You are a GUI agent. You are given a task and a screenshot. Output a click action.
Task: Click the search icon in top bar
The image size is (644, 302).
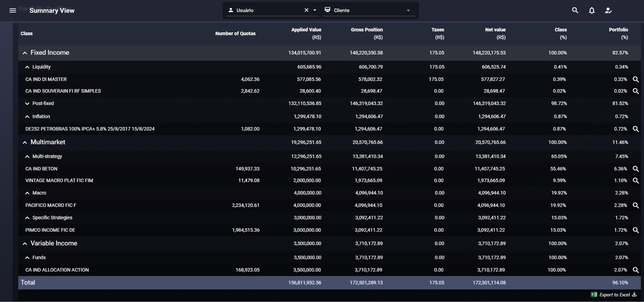[575, 10]
